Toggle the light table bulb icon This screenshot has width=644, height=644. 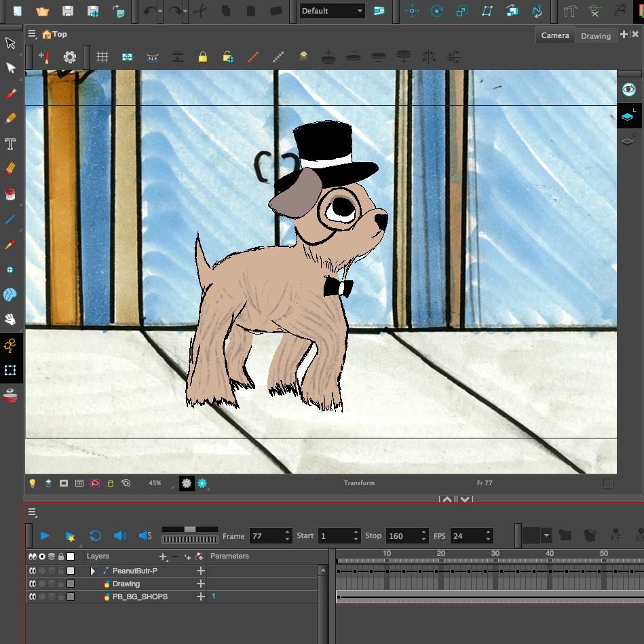pyautogui.click(x=32, y=483)
